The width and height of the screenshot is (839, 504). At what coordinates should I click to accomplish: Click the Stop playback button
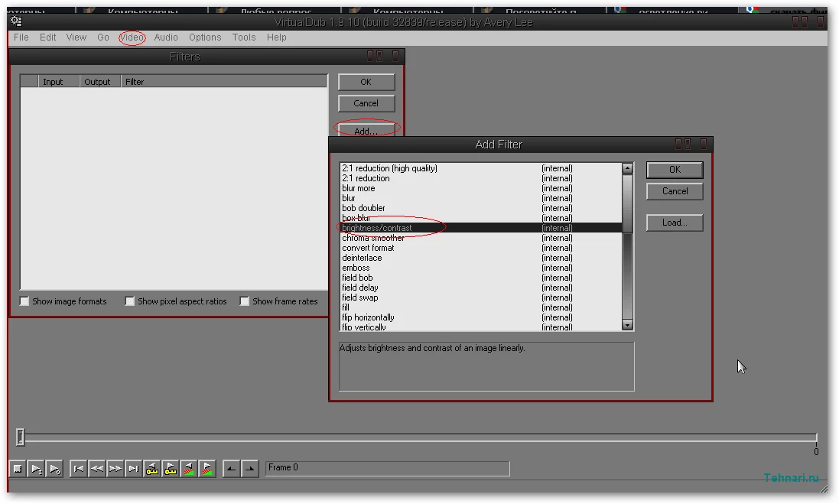[18, 469]
